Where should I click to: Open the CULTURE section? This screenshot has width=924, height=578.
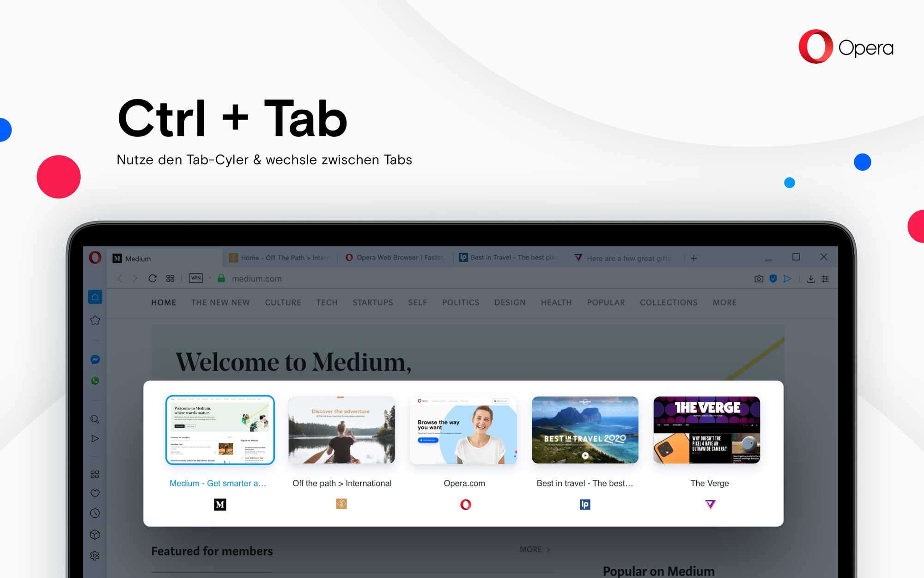pos(283,302)
